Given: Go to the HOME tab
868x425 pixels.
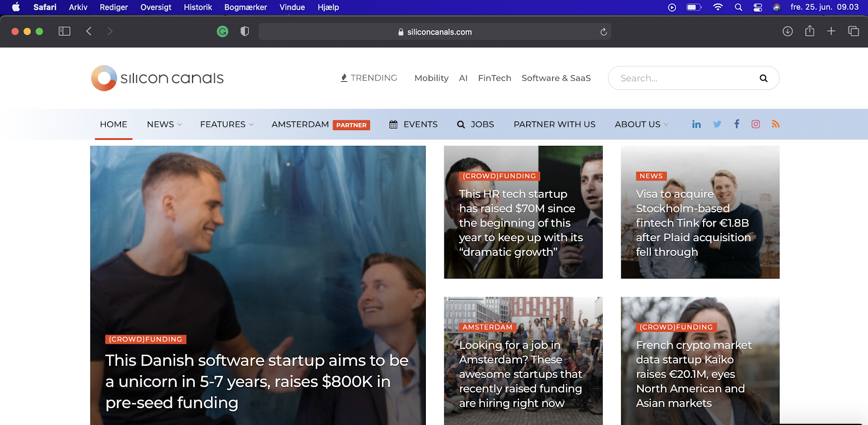Looking at the screenshot, I should coord(113,124).
